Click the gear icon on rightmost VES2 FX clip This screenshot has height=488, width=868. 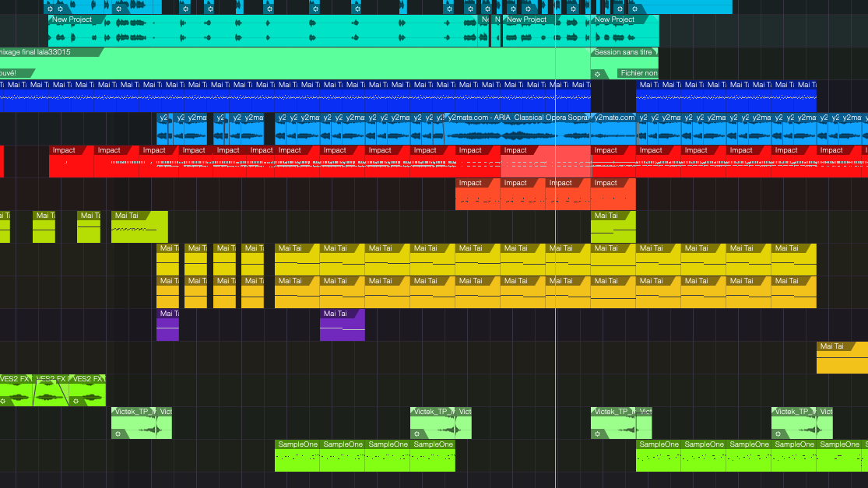76,401
